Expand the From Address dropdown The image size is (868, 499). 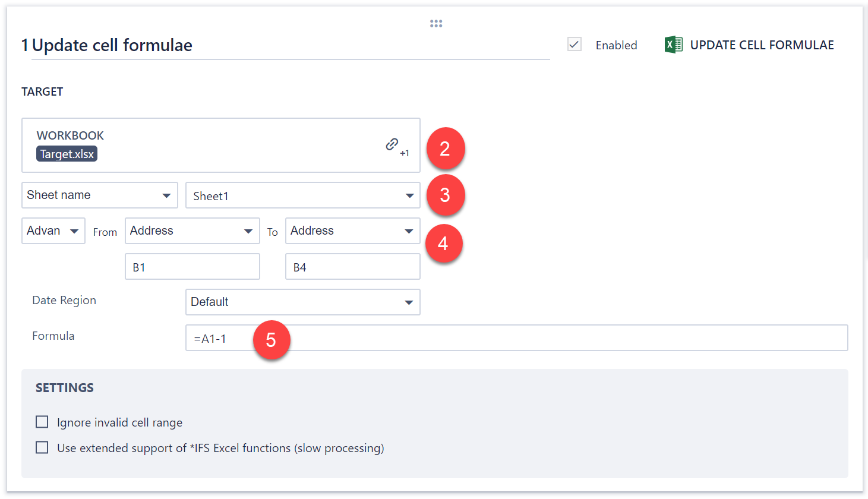tap(192, 230)
